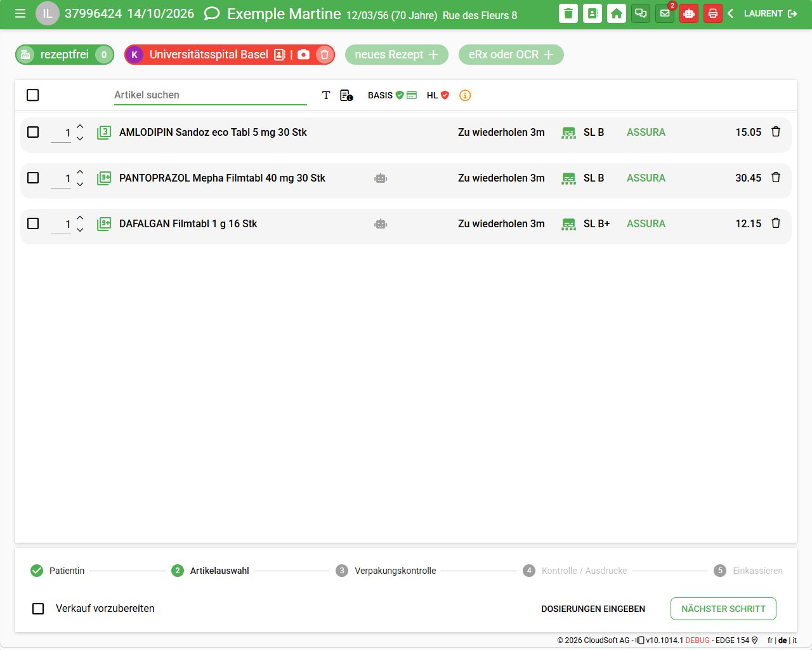Delete the Universitätsspital Basel prescription
This screenshot has height=650, width=812.
click(324, 55)
